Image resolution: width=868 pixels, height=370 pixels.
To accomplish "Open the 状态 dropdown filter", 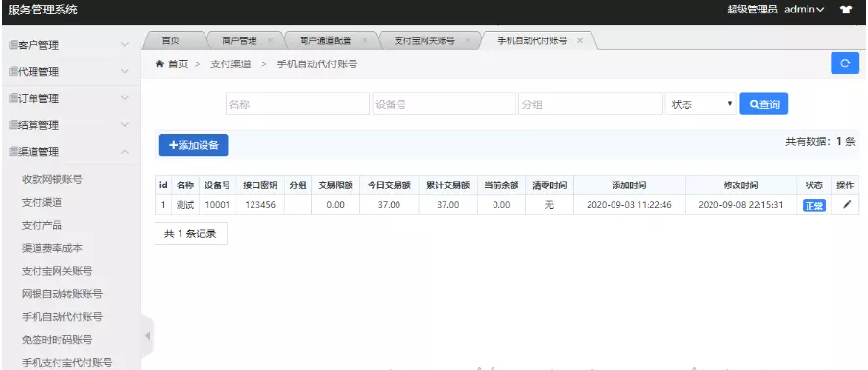I will 701,104.
